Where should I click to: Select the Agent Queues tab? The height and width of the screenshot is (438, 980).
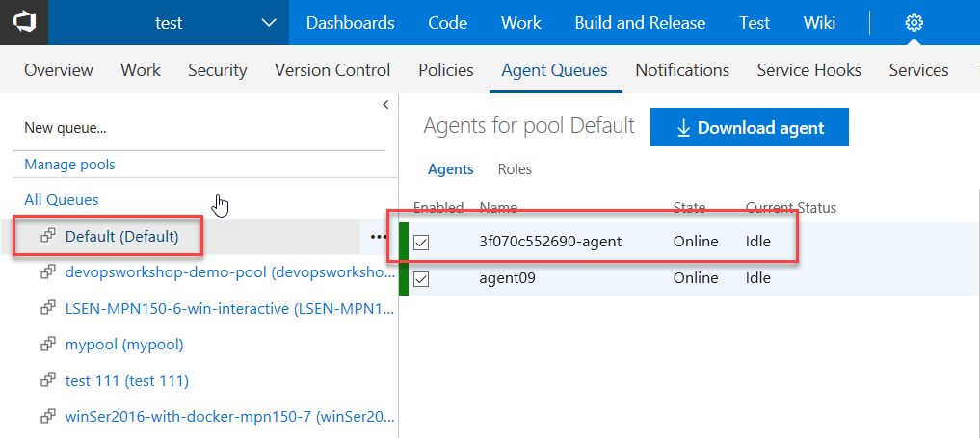pos(554,70)
